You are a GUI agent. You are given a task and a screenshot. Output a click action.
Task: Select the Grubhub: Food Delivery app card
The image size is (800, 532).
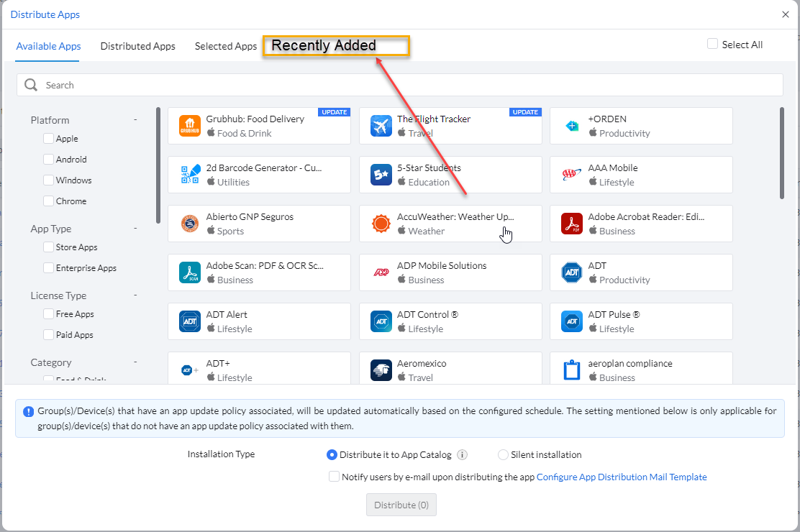(x=259, y=126)
